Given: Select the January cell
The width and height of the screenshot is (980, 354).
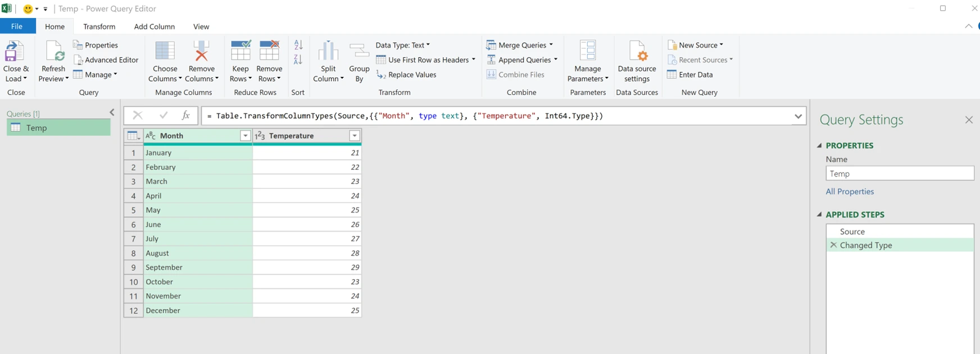Looking at the screenshot, I should pos(198,153).
